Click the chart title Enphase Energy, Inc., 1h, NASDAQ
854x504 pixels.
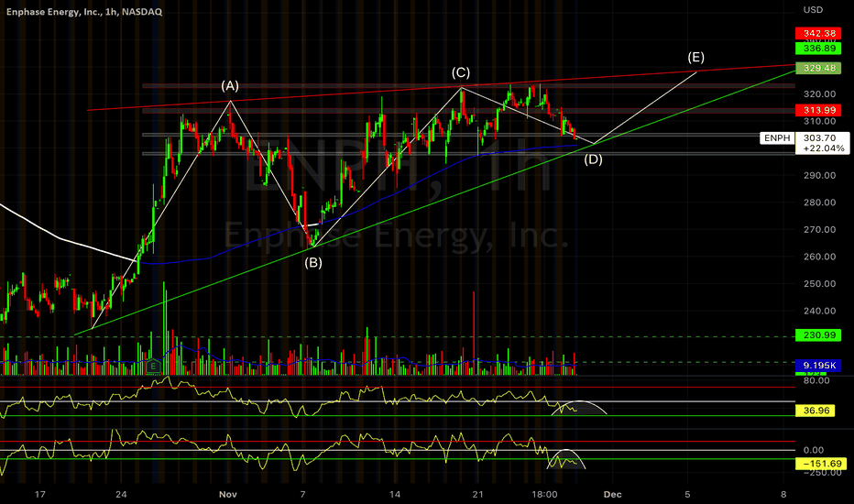click(x=84, y=11)
